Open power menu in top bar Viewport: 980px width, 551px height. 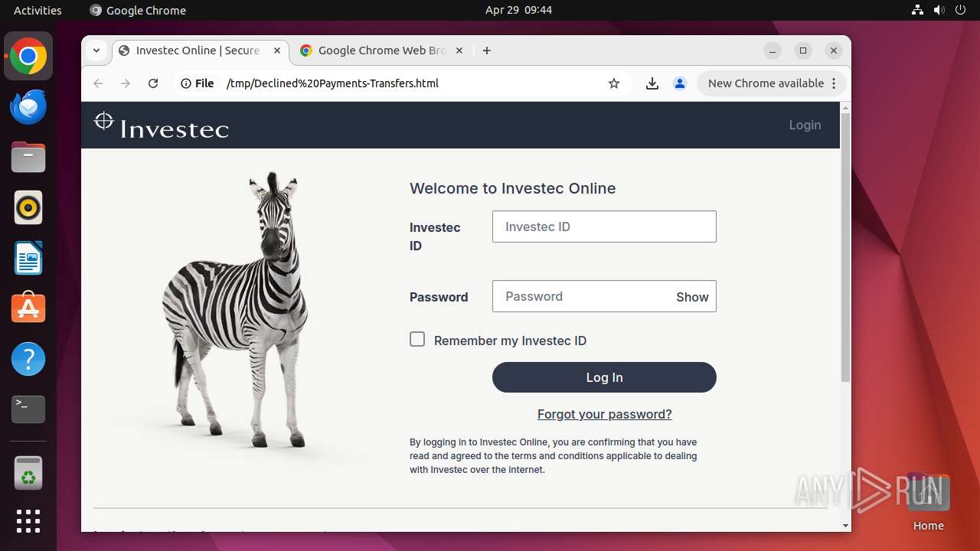tap(960, 10)
